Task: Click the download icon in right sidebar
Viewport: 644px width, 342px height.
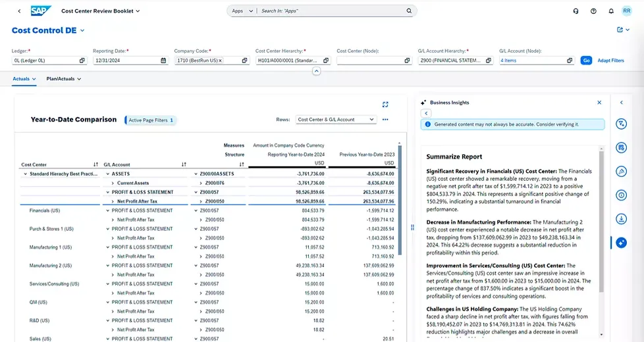Action: coord(622,219)
